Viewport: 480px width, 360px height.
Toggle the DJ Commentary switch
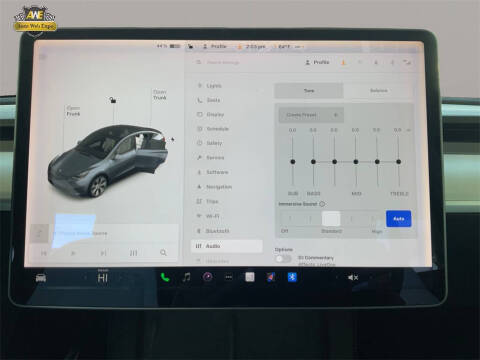pos(283,259)
